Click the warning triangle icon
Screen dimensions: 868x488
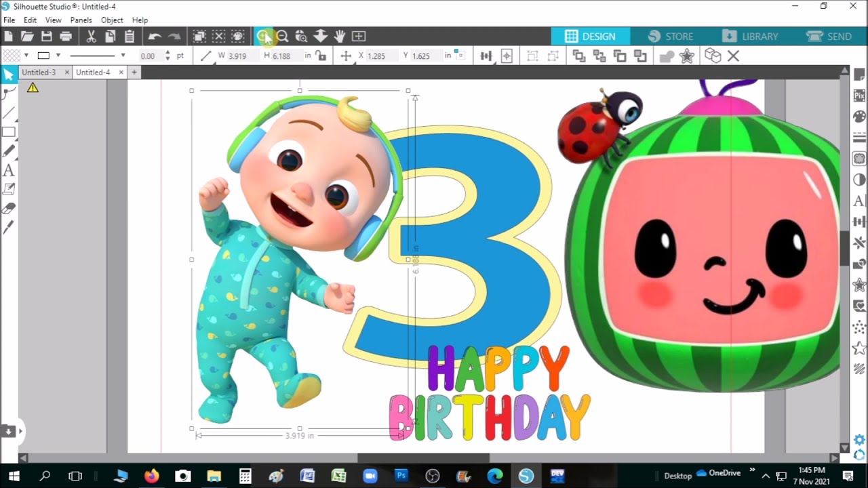(x=33, y=88)
